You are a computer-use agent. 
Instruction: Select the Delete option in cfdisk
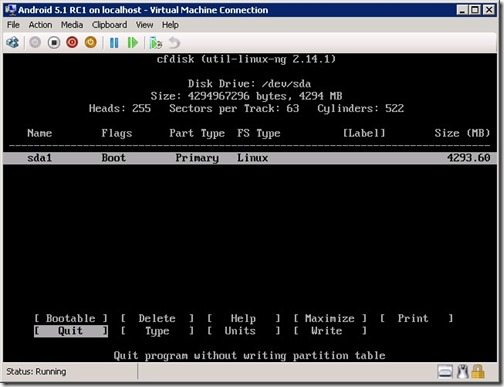[157, 318]
